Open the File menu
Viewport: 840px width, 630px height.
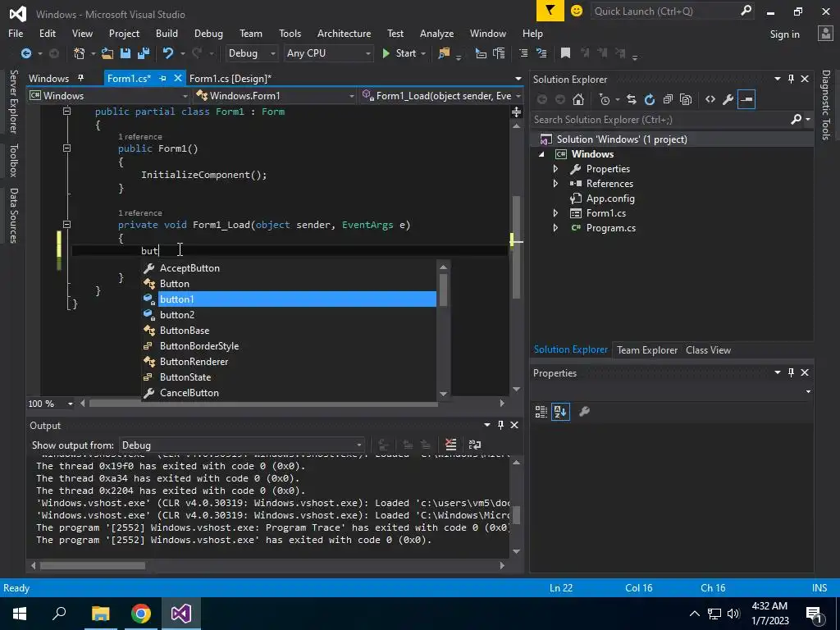pos(16,33)
